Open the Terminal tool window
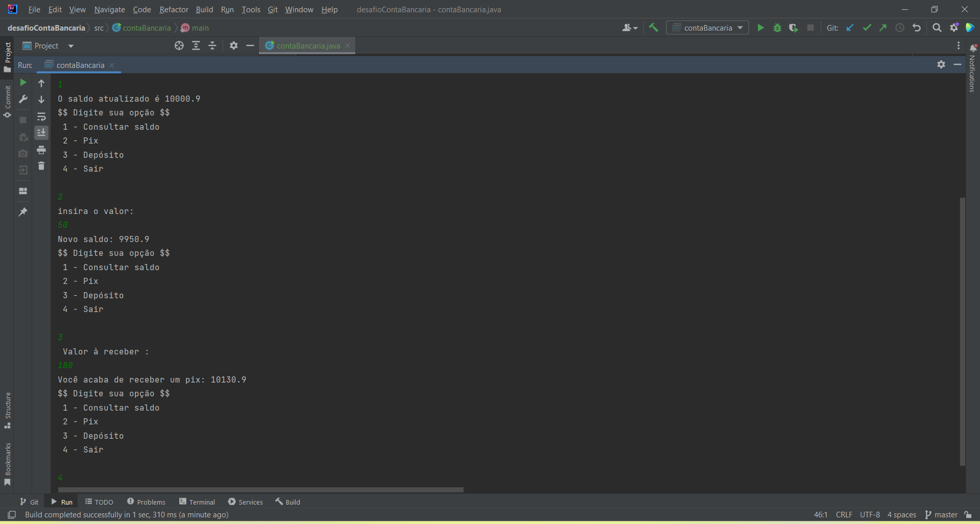 click(198, 502)
